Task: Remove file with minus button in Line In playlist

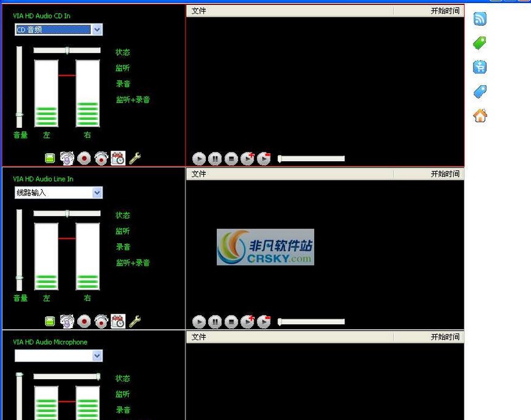Action: click(x=264, y=322)
